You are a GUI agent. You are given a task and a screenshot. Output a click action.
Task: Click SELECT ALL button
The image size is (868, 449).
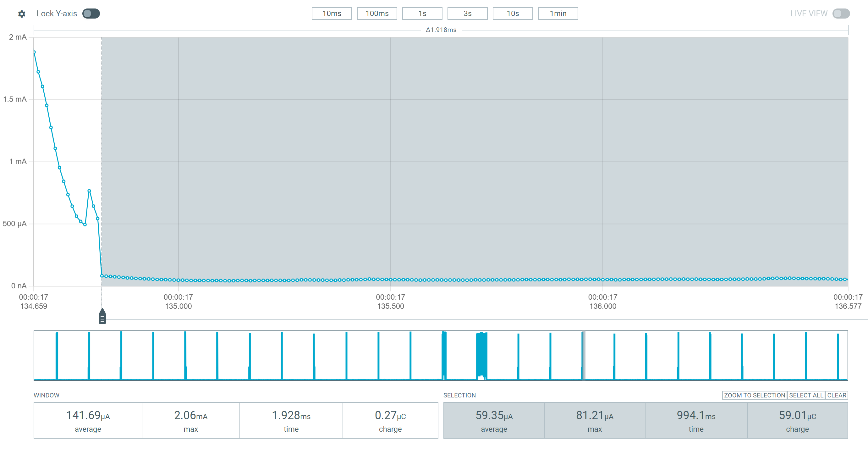point(806,395)
